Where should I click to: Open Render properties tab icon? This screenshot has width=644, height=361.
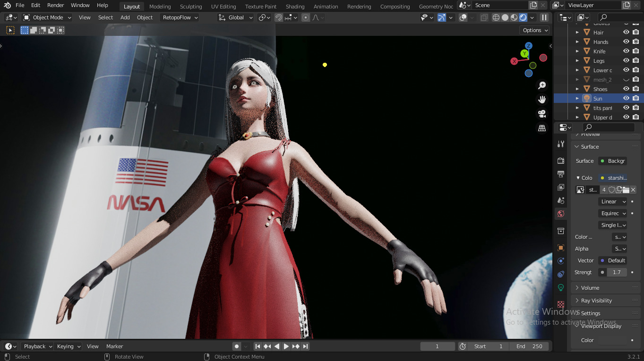pyautogui.click(x=561, y=161)
